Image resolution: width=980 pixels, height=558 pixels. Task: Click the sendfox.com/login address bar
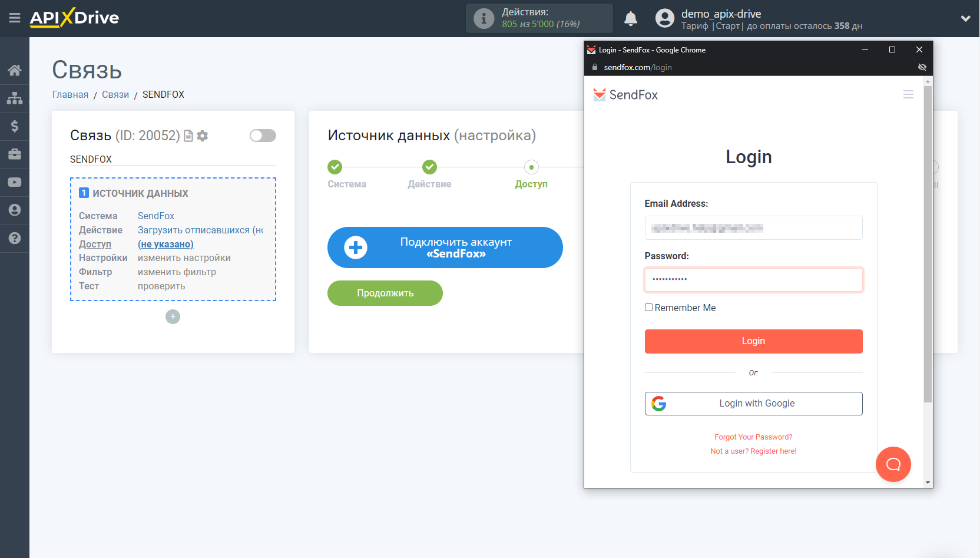[638, 67]
